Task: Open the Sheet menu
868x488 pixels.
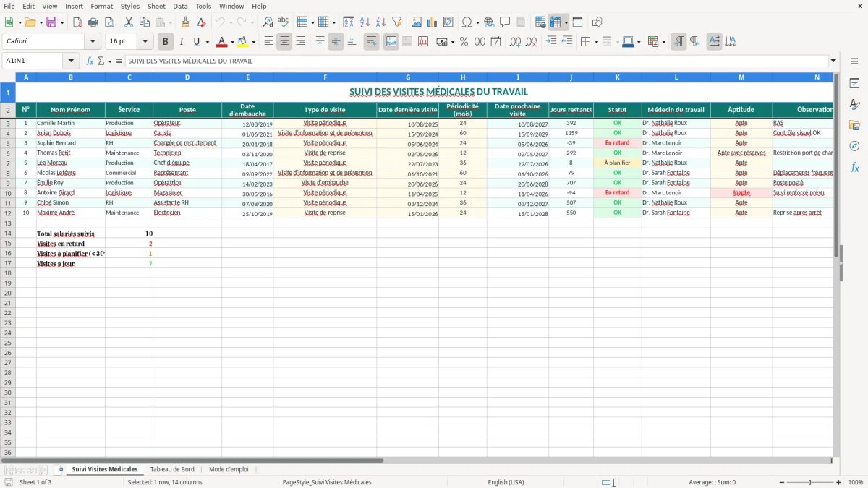Action: coord(156,6)
